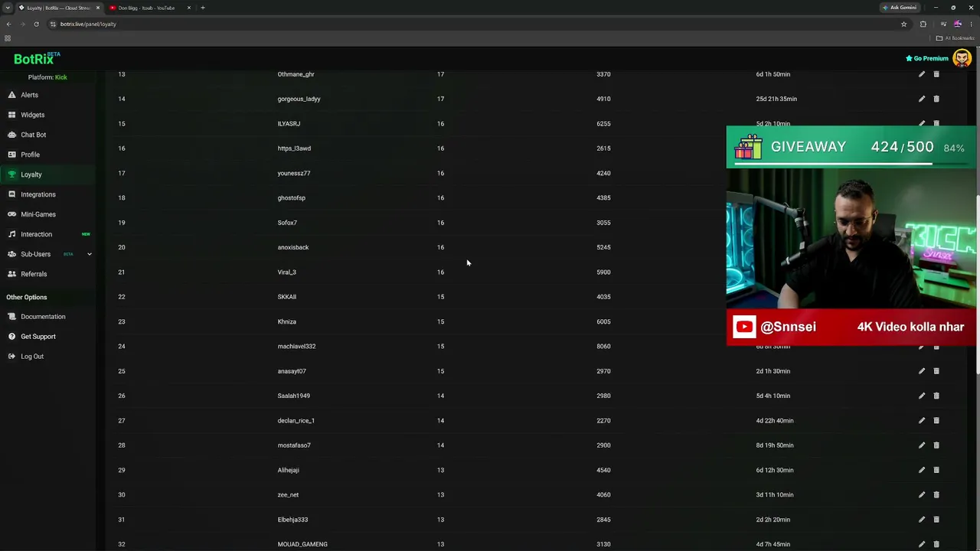Delete the Othmane_ghr loyalty entry
The height and width of the screenshot is (551, 980).
pyautogui.click(x=936, y=74)
